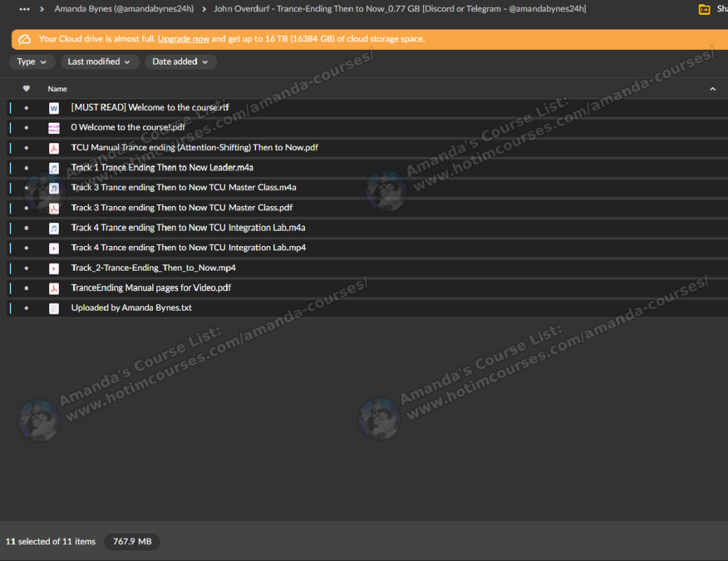Sort files by the Name column header

click(x=58, y=89)
